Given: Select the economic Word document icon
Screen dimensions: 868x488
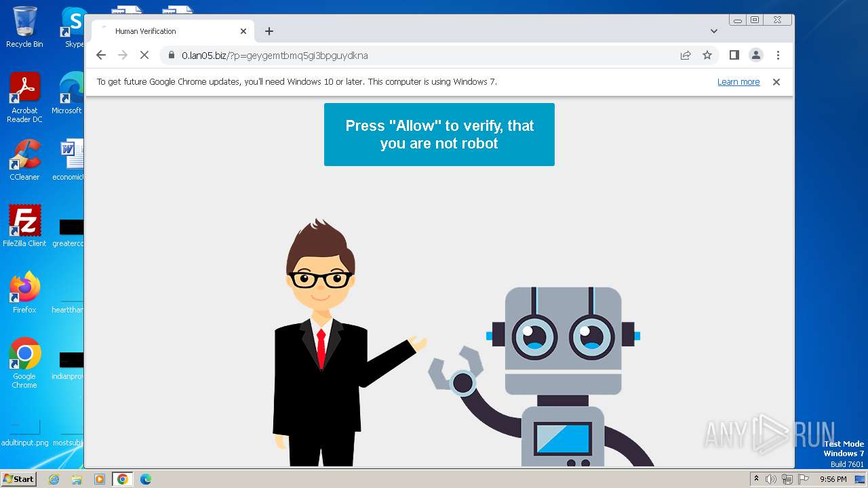Looking at the screenshot, I should click(68, 160).
